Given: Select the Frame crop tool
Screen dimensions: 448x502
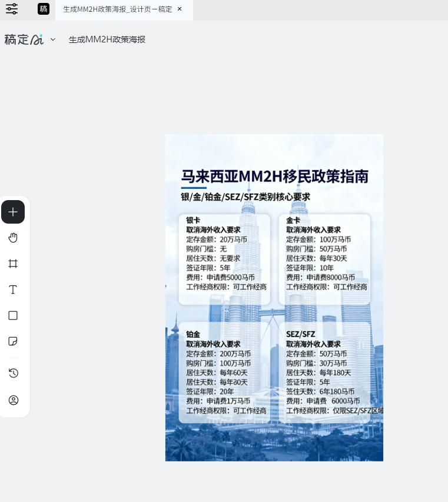Looking at the screenshot, I should click(x=13, y=264).
